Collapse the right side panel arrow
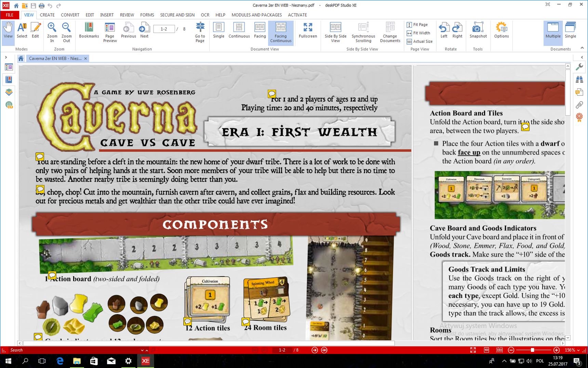 pyautogui.click(x=582, y=57)
